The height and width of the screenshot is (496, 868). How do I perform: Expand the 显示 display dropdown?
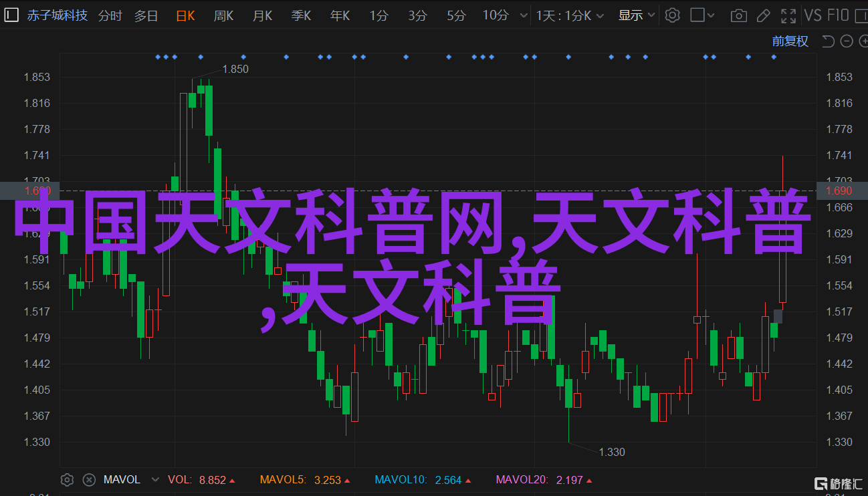635,15
